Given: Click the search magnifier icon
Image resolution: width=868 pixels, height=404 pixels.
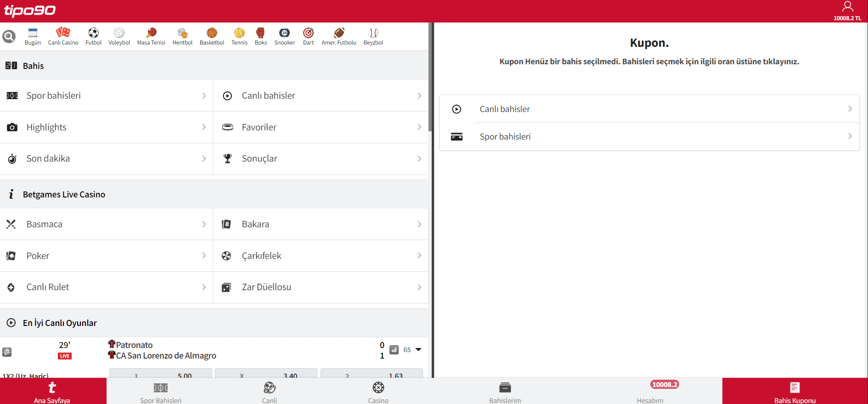Looking at the screenshot, I should (x=9, y=36).
